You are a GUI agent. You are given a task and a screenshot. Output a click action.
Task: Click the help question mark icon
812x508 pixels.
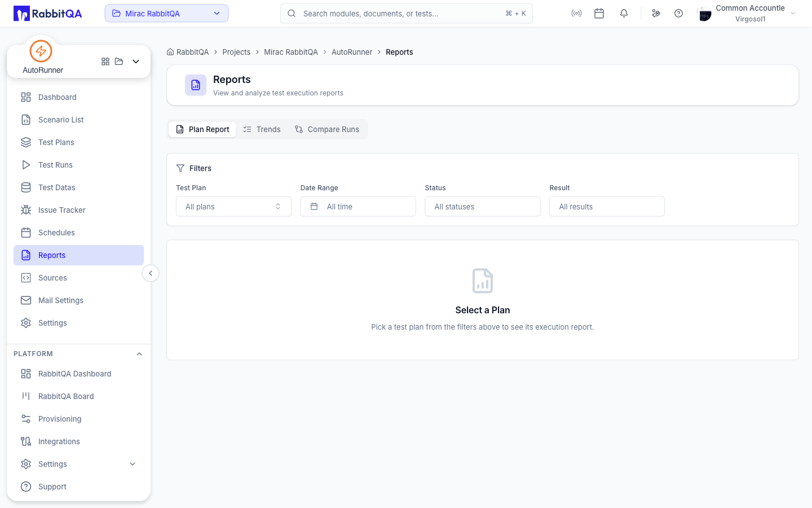[679, 14]
